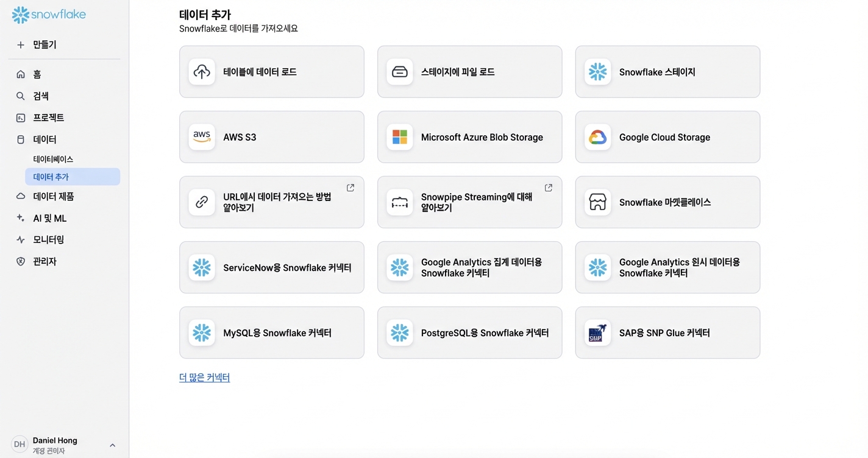Expand the account menu chevron
The image size is (868, 458).
point(112,445)
